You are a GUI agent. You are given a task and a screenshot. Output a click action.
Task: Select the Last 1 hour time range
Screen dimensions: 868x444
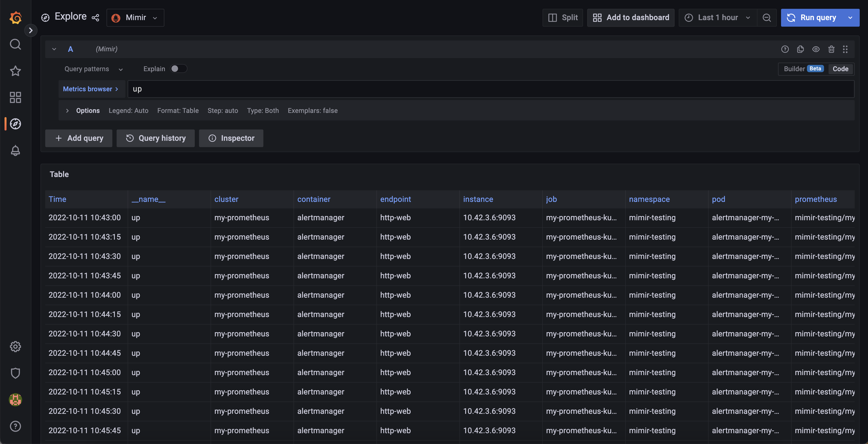point(717,18)
